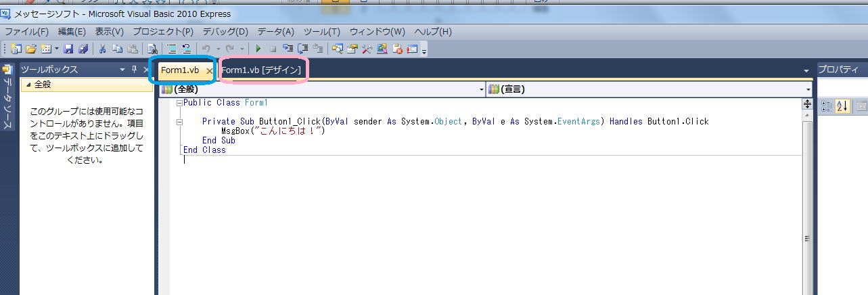Image resolution: width=868 pixels, height=295 pixels.
Task: Click the Visual Basic title bar icon
Action: (6, 14)
